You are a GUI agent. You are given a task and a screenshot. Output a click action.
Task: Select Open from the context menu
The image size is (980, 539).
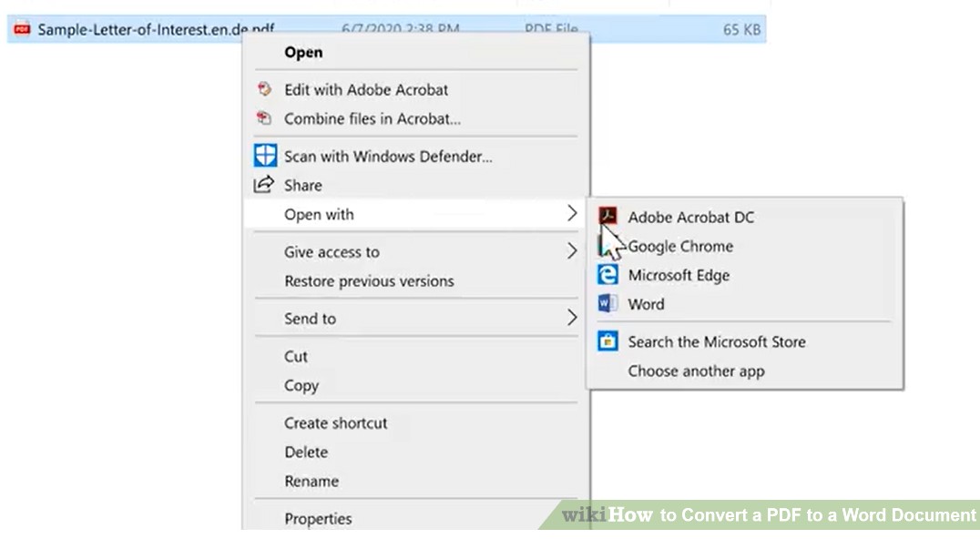[303, 52]
